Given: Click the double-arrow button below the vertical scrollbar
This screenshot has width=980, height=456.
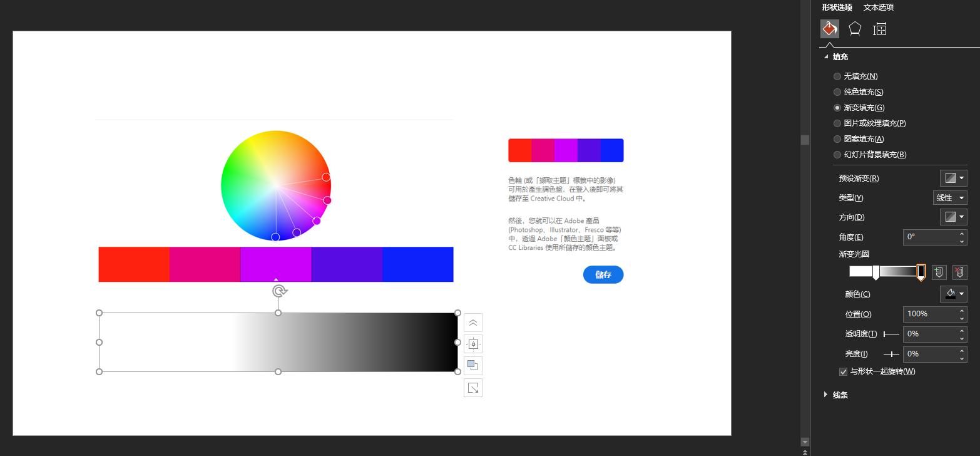Looking at the screenshot, I should 805,452.
